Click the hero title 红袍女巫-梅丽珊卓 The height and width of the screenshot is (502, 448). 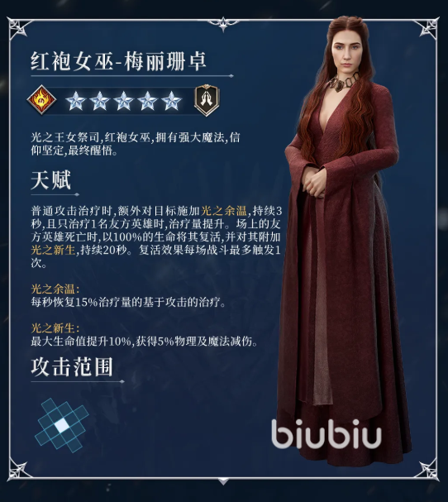click(x=118, y=61)
